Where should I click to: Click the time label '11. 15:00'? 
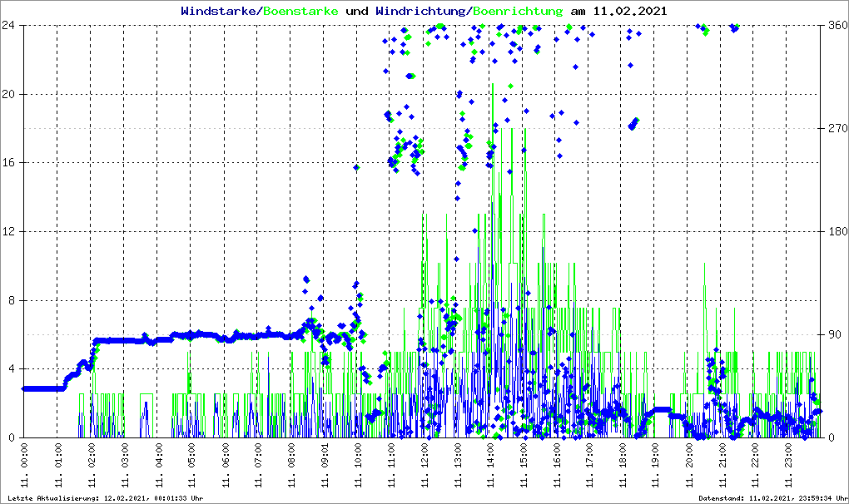point(524,465)
